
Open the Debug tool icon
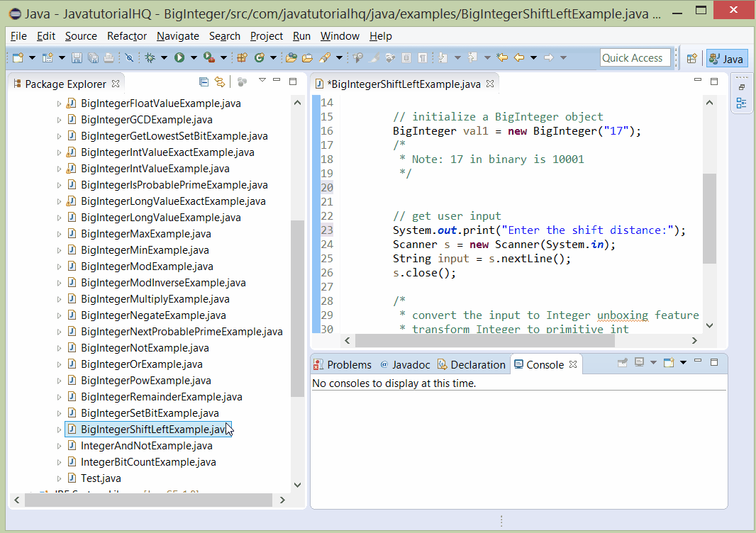150,57
